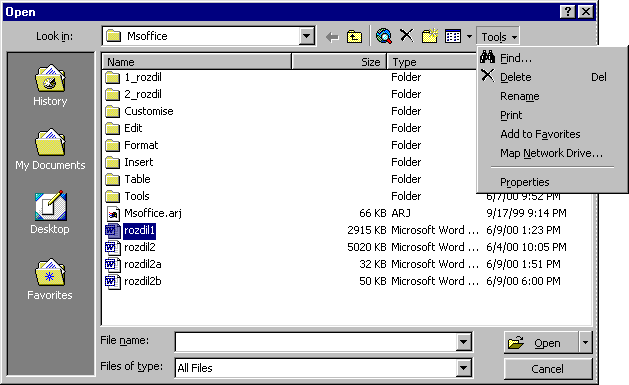Create a new folder with toolbar icon
629x385 pixels.
click(x=430, y=36)
